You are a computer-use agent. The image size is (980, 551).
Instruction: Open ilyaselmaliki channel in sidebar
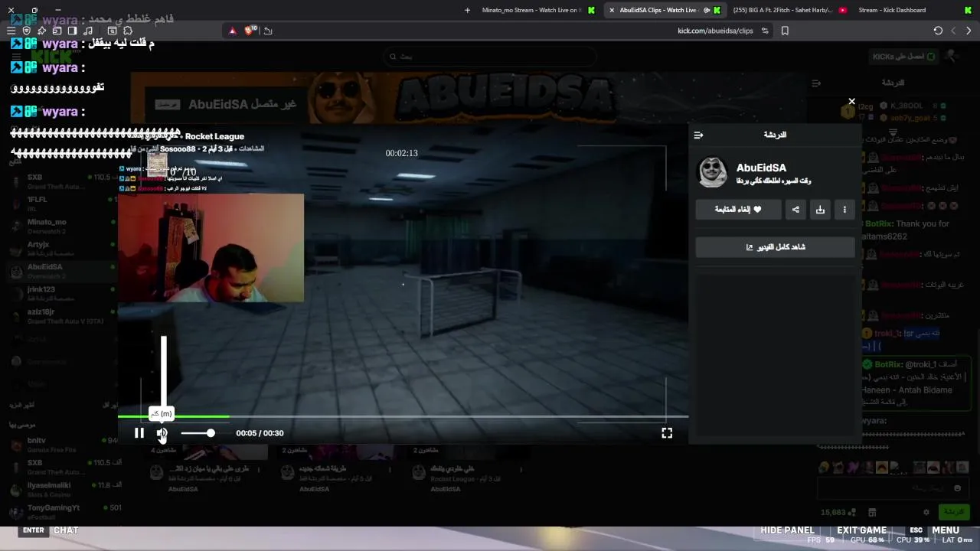coord(63,489)
